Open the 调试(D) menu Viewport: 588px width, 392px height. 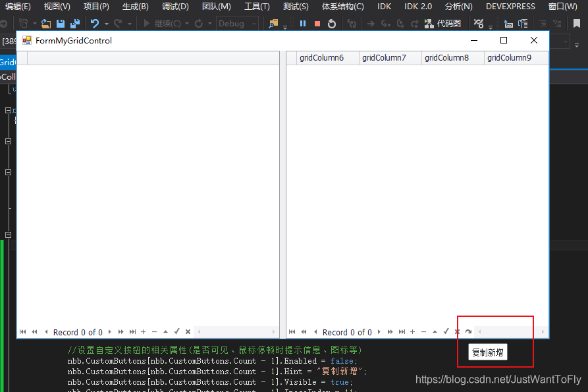click(175, 7)
